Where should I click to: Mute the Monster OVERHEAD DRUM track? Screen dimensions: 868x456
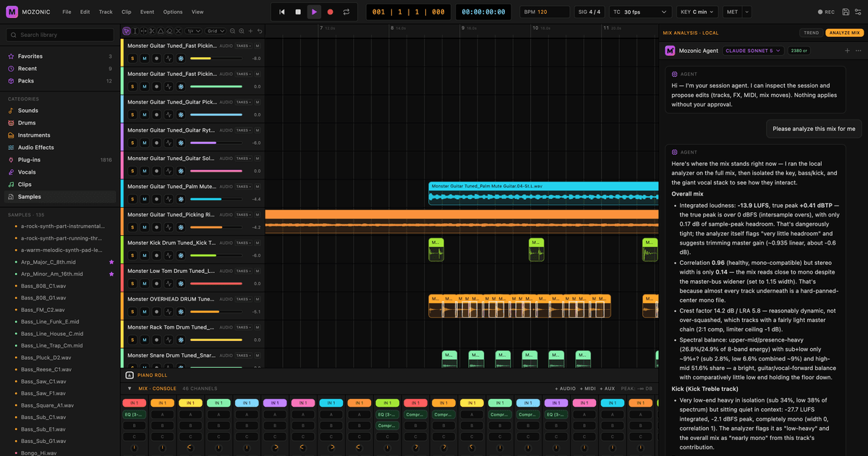point(144,312)
